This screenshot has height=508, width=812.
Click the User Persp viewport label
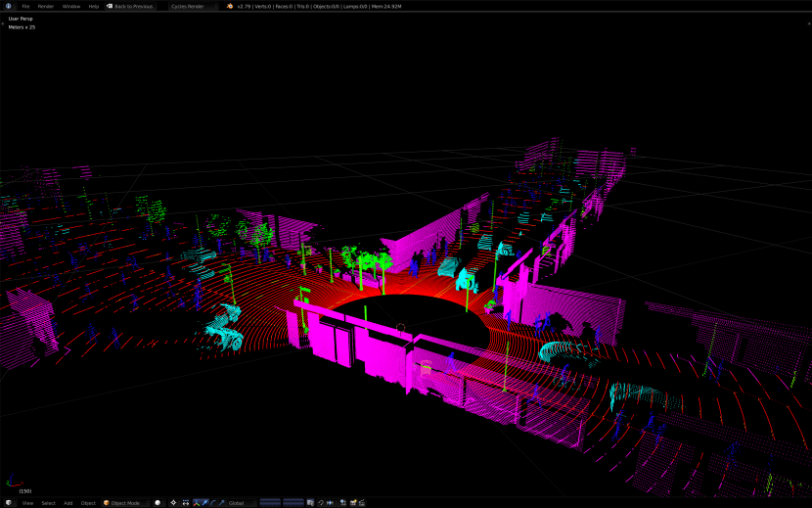pyautogui.click(x=21, y=19)
